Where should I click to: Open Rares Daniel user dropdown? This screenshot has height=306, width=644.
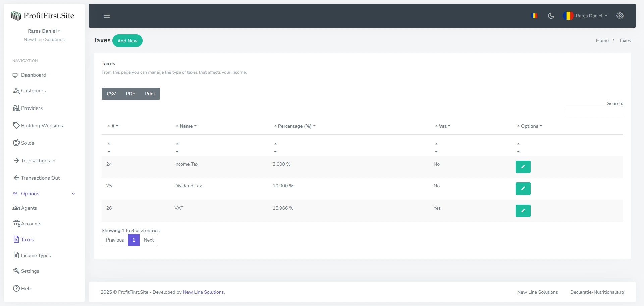coord(589,16)
